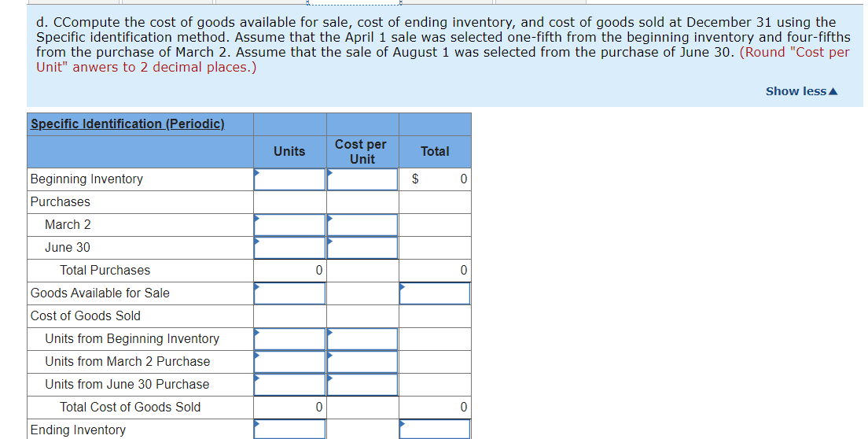This screenshot has width=868, height=439.
Task: Select Units from June 30 Purchase units field
Action: pos(290,384)
